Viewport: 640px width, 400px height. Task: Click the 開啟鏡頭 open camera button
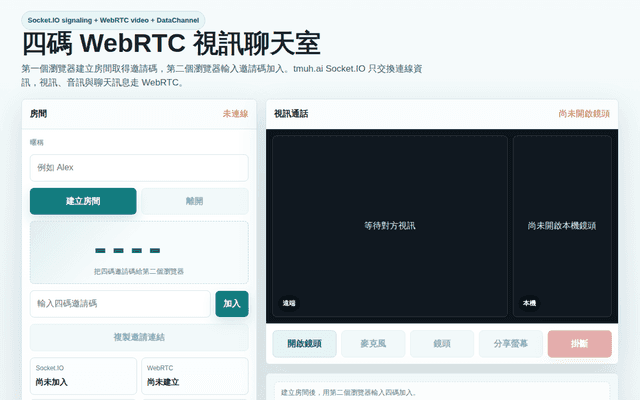[304, 344]
